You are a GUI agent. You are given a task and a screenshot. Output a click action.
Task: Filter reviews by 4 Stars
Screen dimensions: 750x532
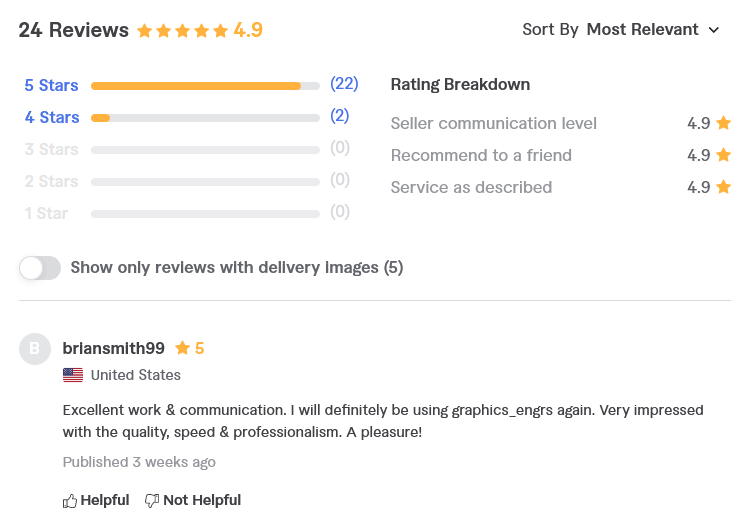click(x=52, y=117)
